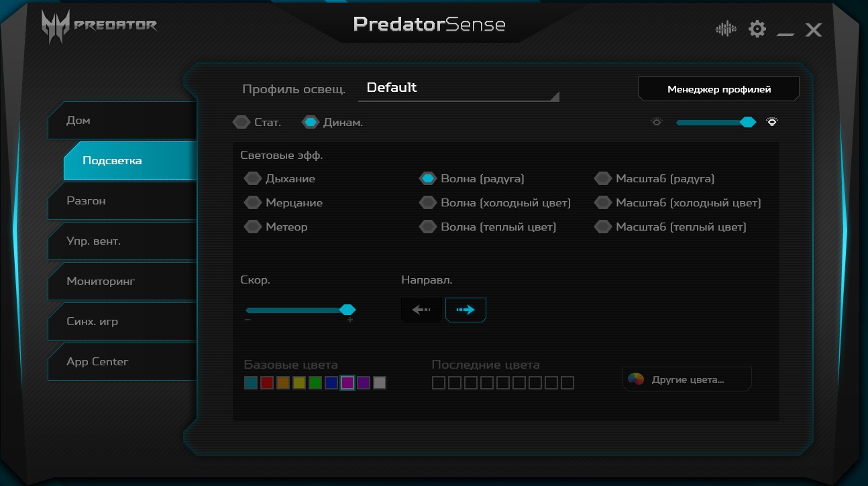868x486 pixels.
Task: Set wave direction to right arrow
Action: (x=466, y=310)
